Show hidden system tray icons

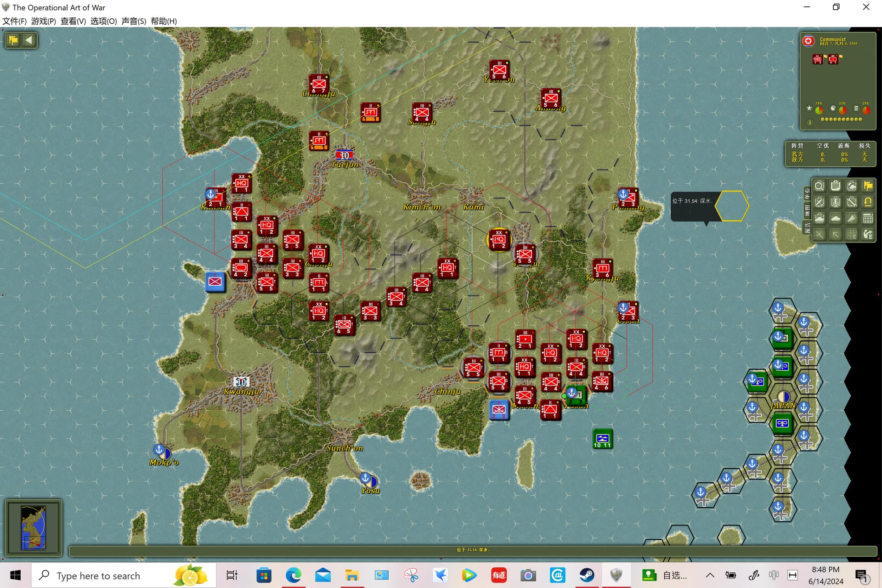[710, 575]
